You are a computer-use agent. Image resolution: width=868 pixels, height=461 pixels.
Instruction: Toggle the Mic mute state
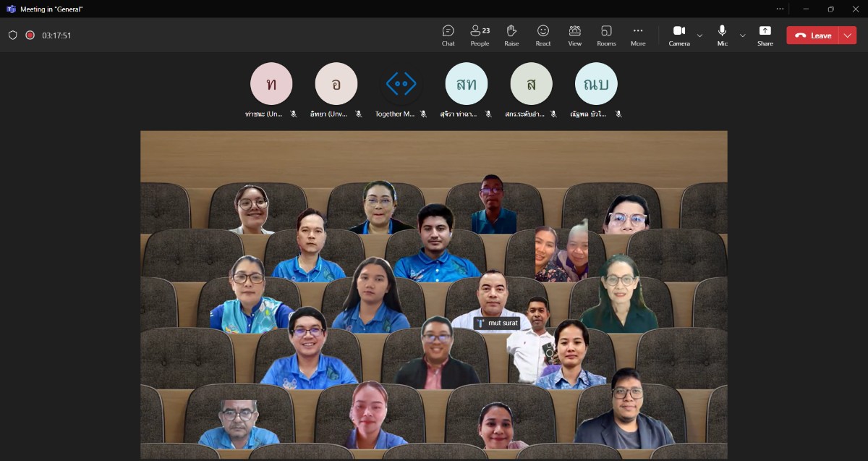[x=722, y=35]
